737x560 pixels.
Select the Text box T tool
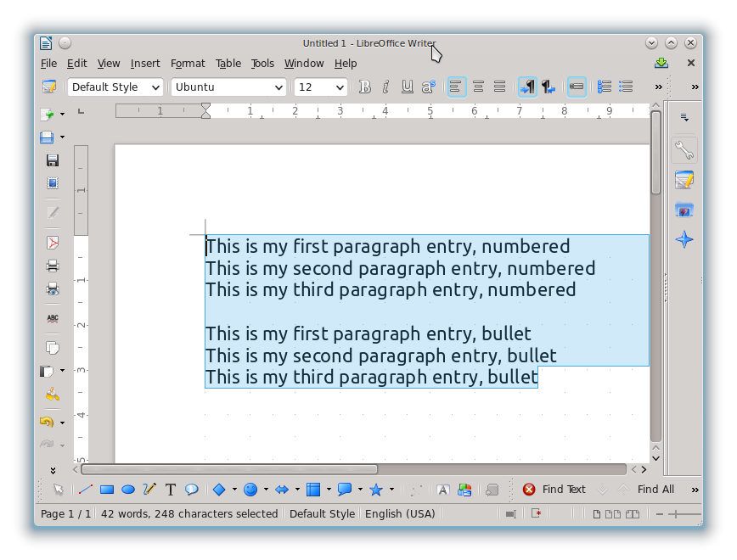(171, 490)
